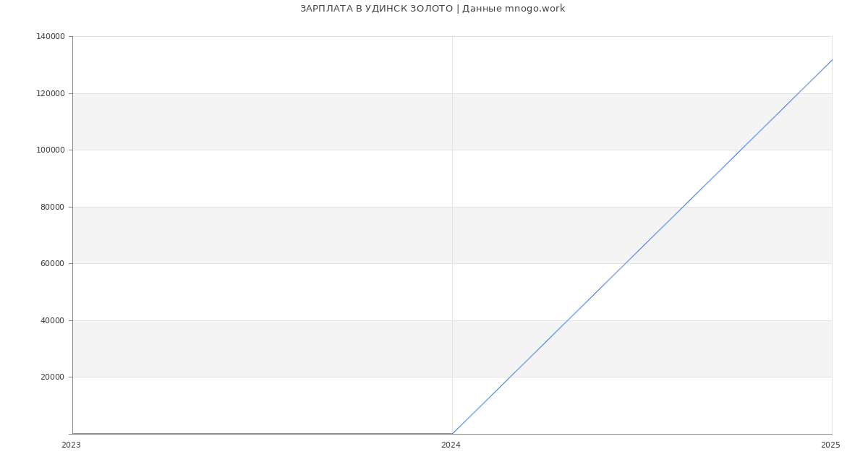Screen dimensions: 868x470
Task: Click the chart title text
Action: click(x=432, y=9)
